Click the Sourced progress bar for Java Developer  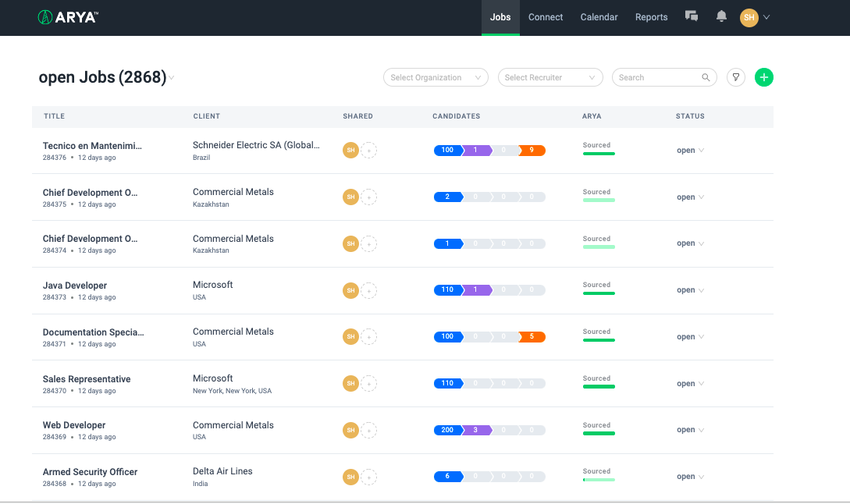point(599,293)
